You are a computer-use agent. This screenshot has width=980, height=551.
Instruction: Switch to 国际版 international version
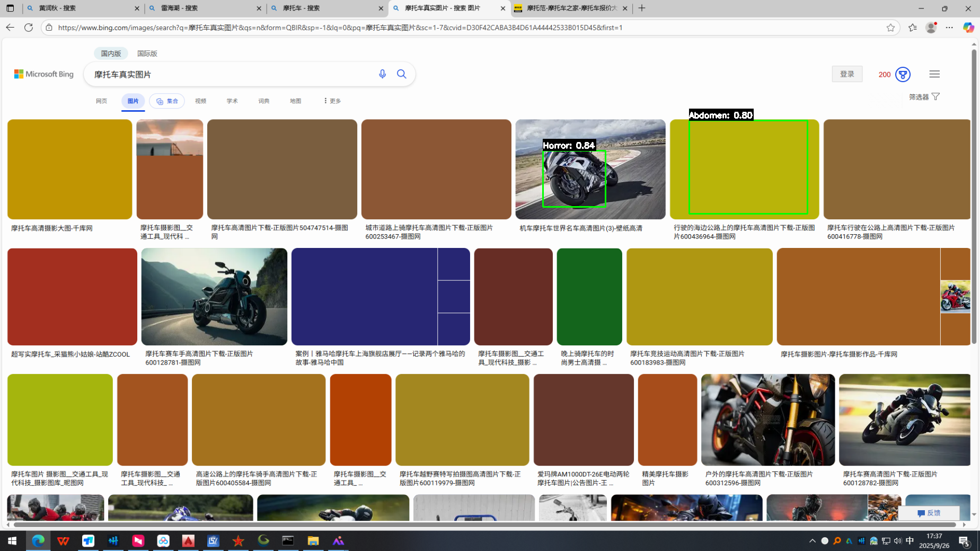click(x=147, y=54)
